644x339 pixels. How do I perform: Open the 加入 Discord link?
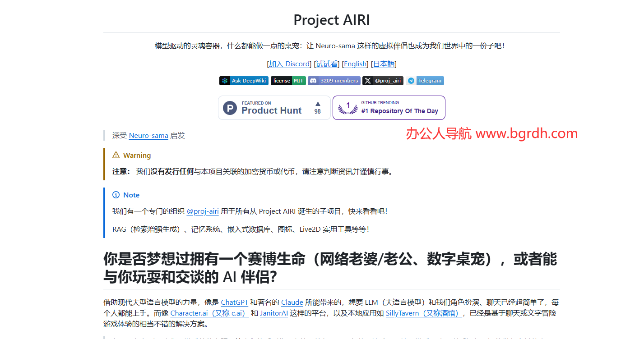[290, 64]
